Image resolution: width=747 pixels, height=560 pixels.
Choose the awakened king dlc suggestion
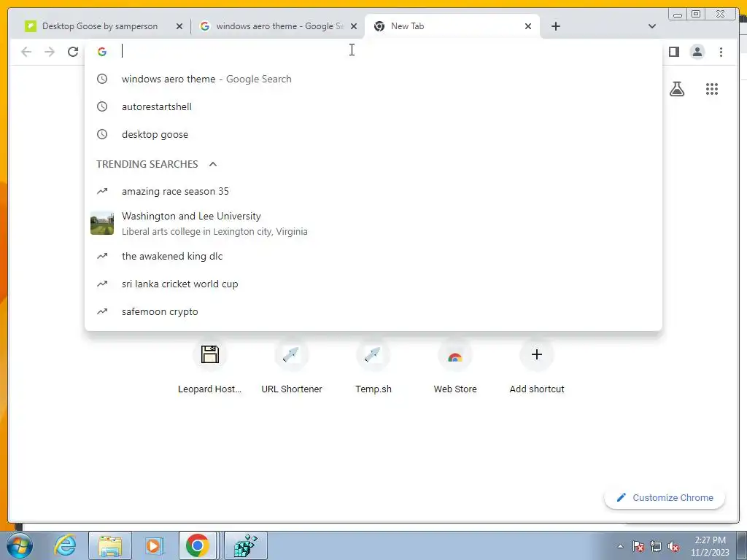pos(373,256)
